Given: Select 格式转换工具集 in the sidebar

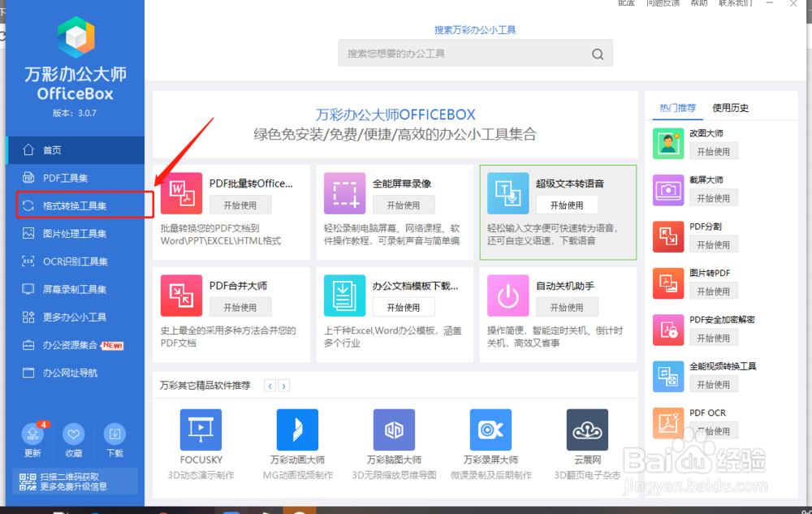Looking at the screenshot, I should pos(76,206).
